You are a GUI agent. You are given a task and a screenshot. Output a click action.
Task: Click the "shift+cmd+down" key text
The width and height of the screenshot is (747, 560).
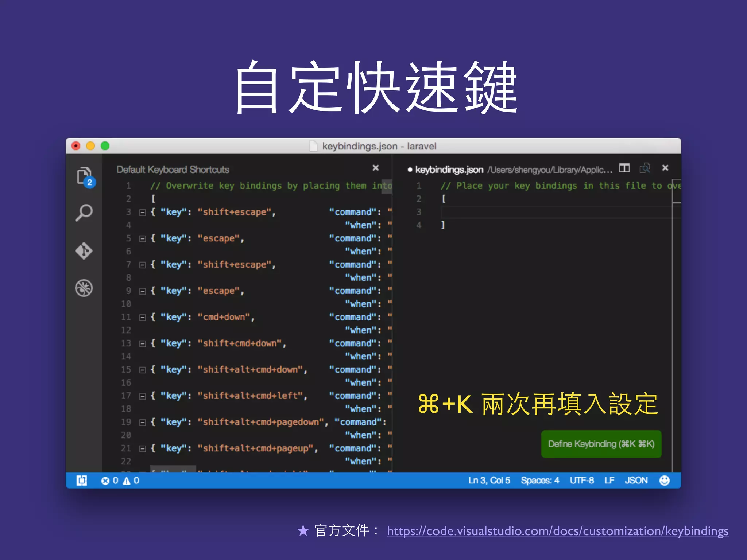242,343
